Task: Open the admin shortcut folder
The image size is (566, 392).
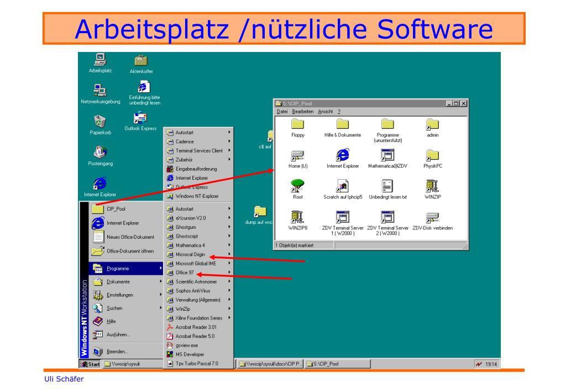Action: coord(432,128)
